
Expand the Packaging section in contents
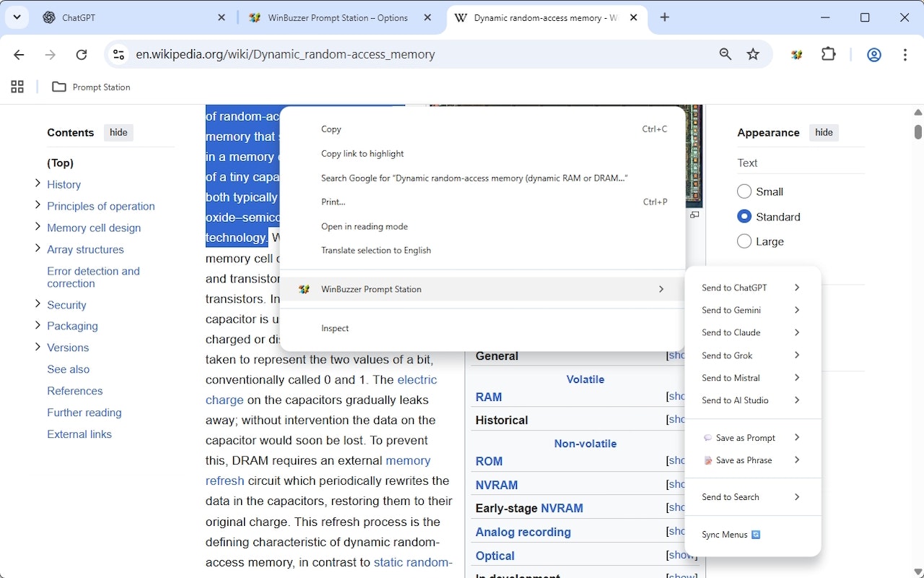(38, 325)
